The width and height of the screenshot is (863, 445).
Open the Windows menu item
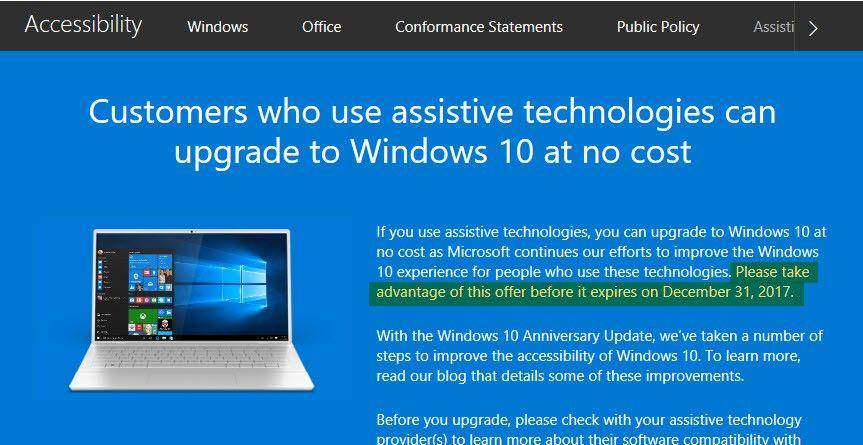[217, 27]
